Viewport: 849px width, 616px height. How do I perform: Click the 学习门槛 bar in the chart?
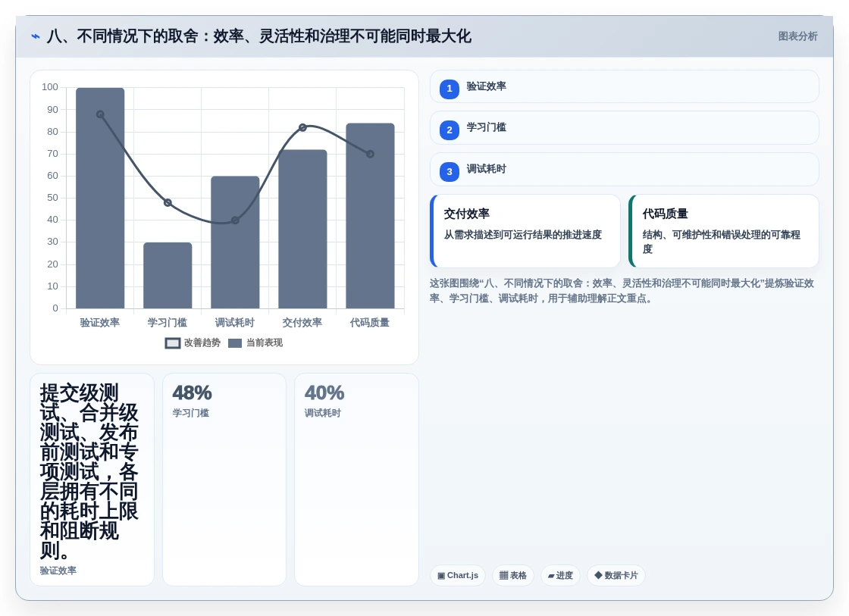[168, 276]
